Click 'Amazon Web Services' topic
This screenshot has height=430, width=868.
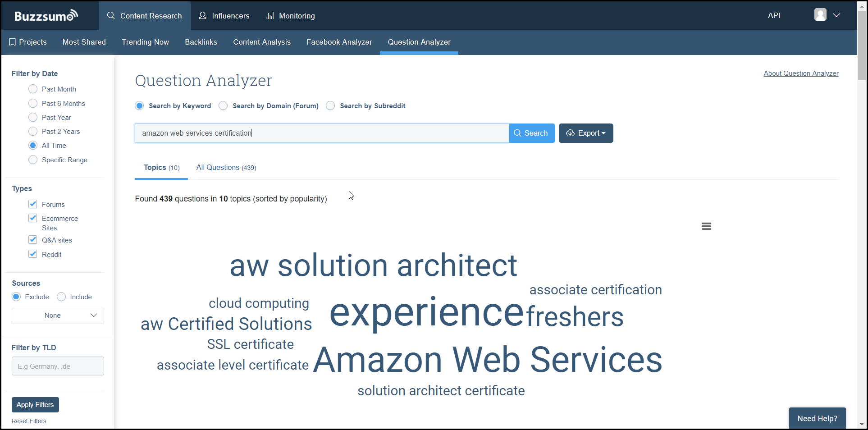(488, 359)
